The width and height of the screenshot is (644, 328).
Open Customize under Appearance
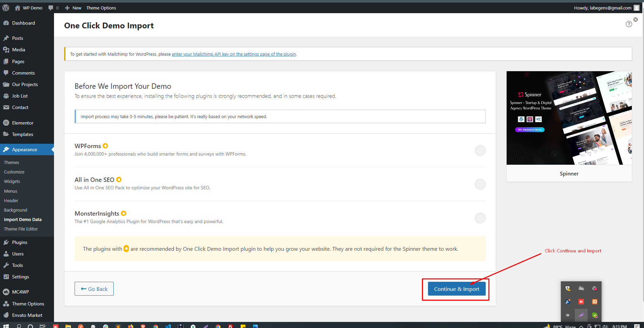click(x=14, y=172)
